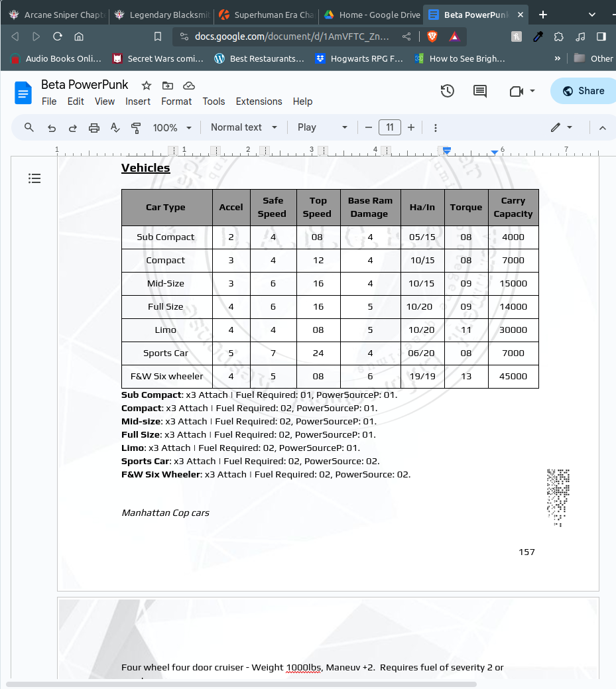
Task: Open the View menu
Action: (x=105, y=101)
